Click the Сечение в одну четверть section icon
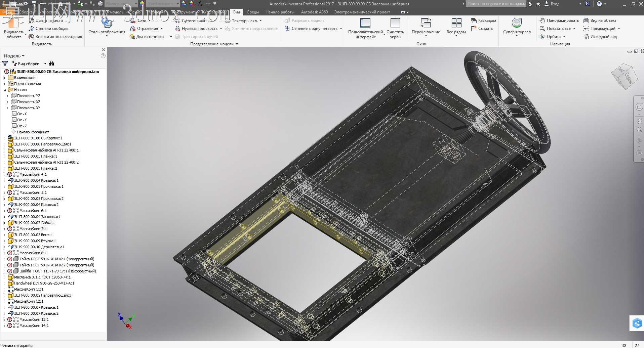 click(287, 29)
